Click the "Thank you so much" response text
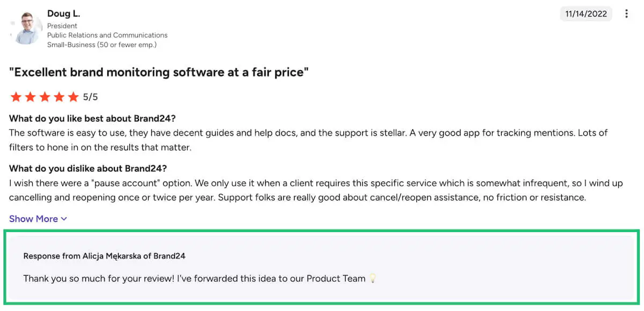 [x=194, y=279]
